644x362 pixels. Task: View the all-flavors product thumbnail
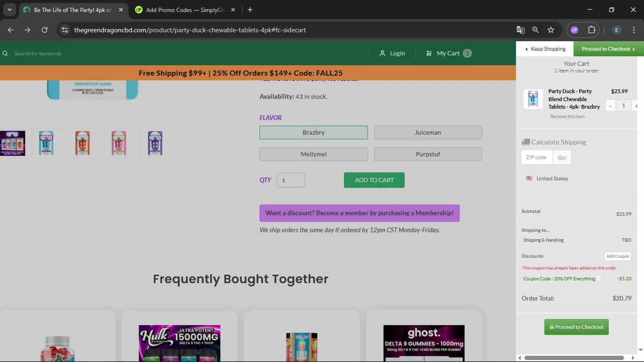pyautogui.click(x=12, y=143)
